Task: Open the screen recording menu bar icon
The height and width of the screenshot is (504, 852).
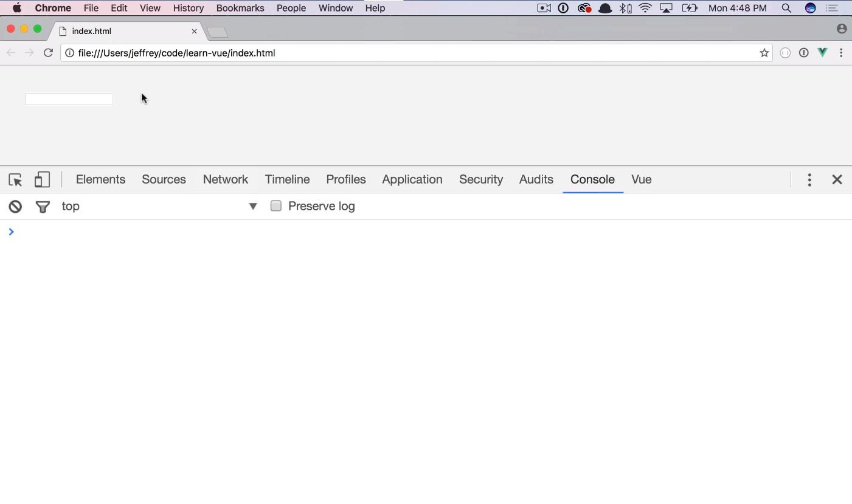Action: (x=544, y=8)
